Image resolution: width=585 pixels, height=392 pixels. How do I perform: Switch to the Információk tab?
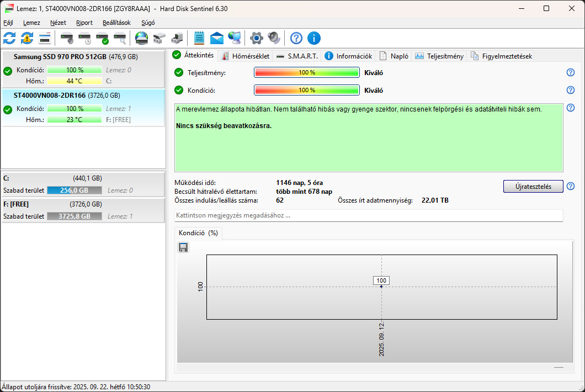click(x=348, y=56)
